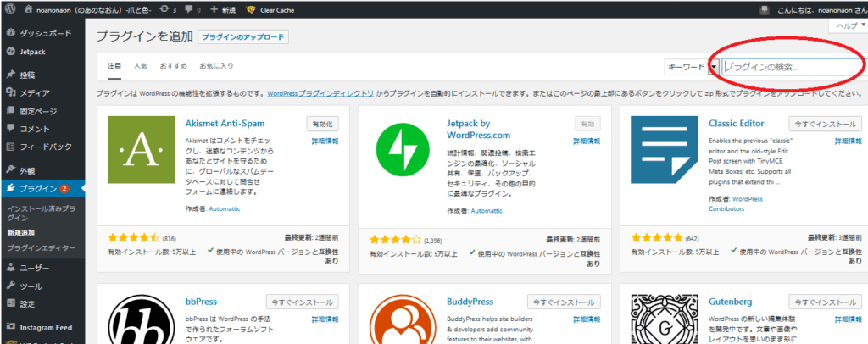Open Instagram Feed icon in sidebar
The image size is (868, 344).
10,327
